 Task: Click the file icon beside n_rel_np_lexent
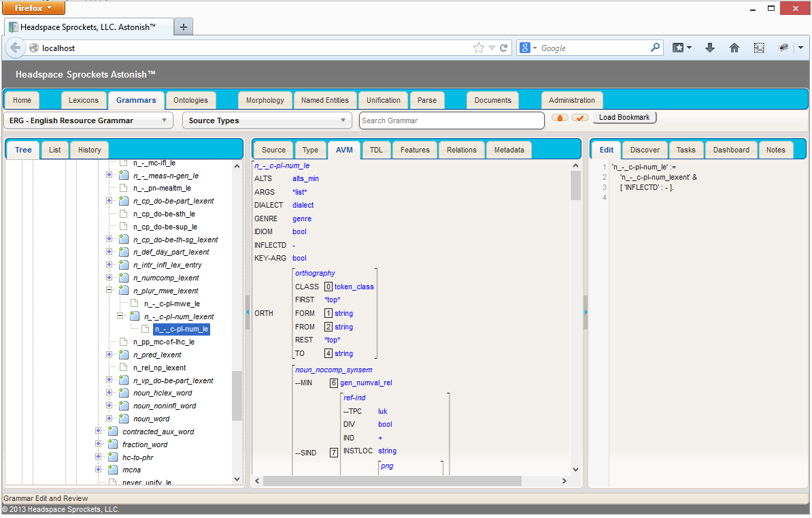[x=123, y=368]
